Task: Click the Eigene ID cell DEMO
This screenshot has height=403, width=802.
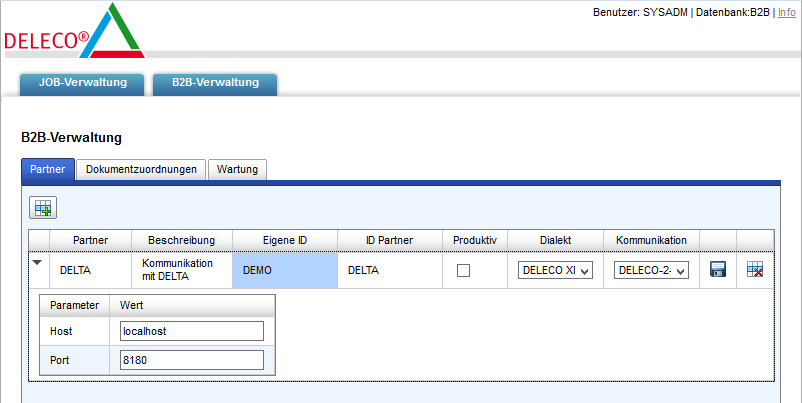Action: (x=285, y=270)
